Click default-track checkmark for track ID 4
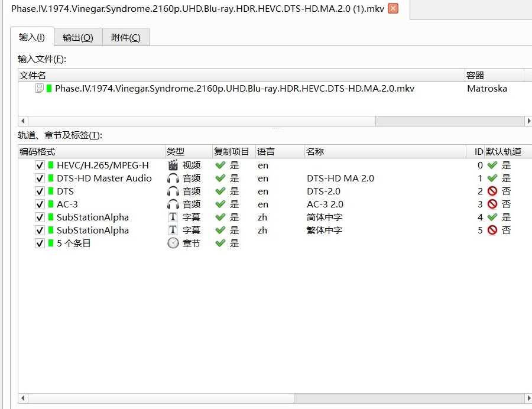The height and width of the screenshot is (409, 532). (492, 217)
